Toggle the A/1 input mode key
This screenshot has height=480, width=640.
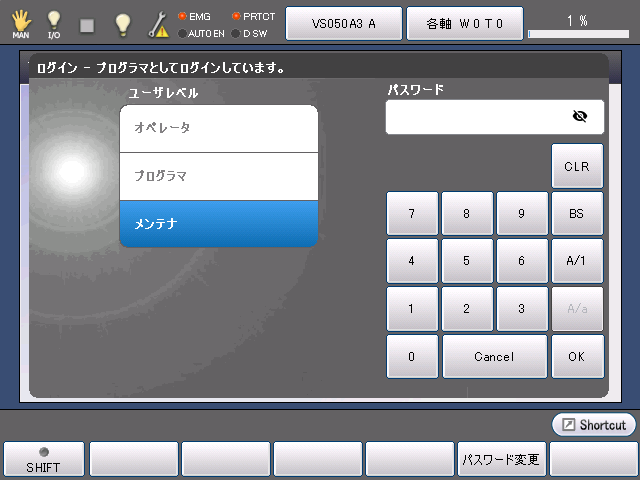point(577,260)
